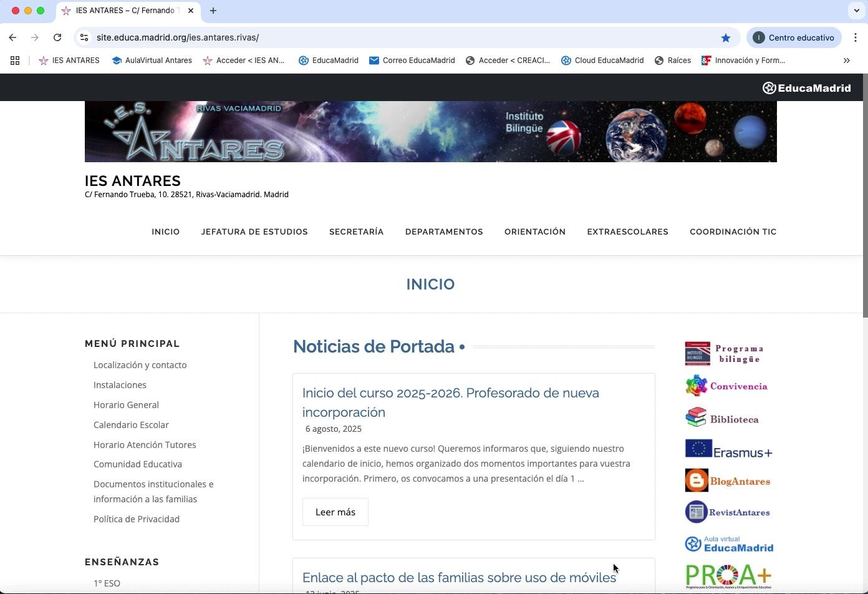Open the AulaVirtual Antares bookmark
The width and height of the screenshot is (868, 594).
[x=152, y=61]
